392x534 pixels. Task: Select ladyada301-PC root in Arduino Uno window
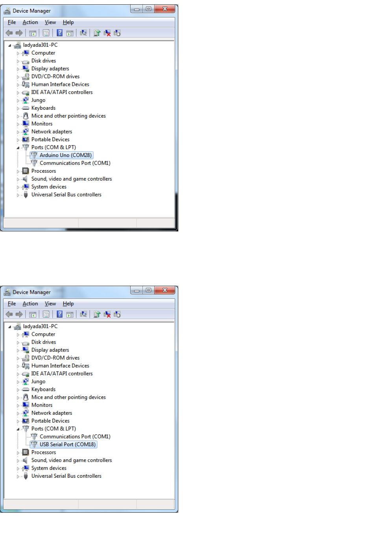coord(40,45)
